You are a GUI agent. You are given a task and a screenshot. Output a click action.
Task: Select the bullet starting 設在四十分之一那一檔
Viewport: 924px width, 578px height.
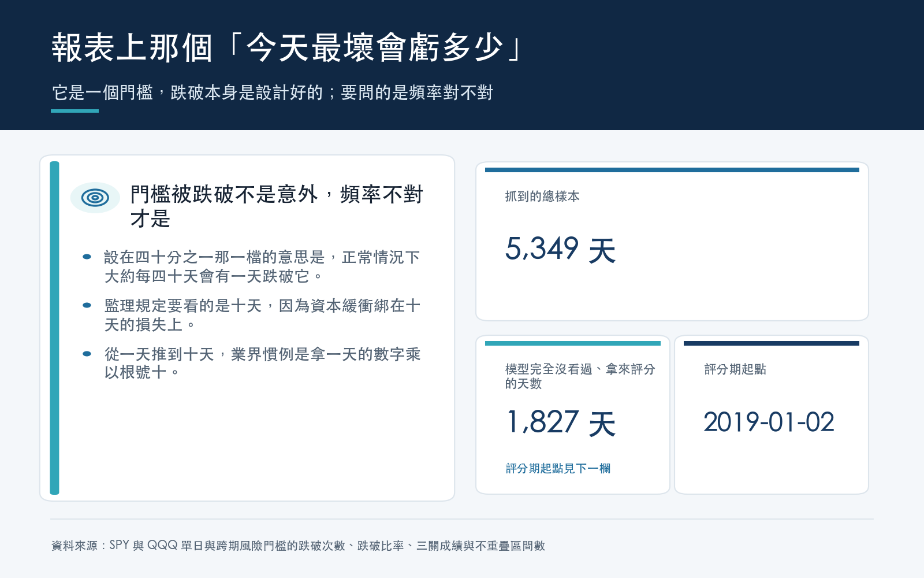coord(262,266)
